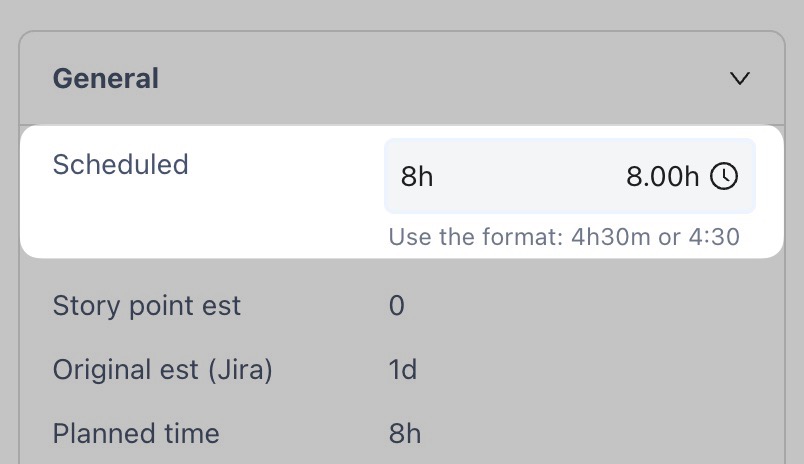Select the Planned time label
Image resolution: width=804 pixels, height=464 pixels.
(135, 434)
